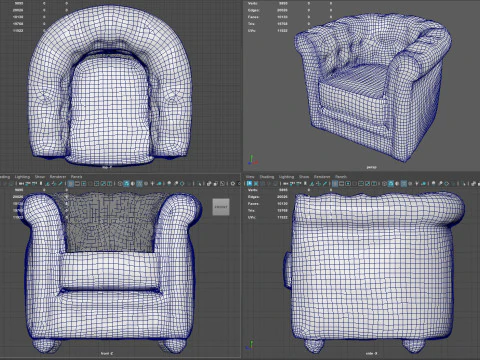Open Renderer menu in front panel

[58, 177]
